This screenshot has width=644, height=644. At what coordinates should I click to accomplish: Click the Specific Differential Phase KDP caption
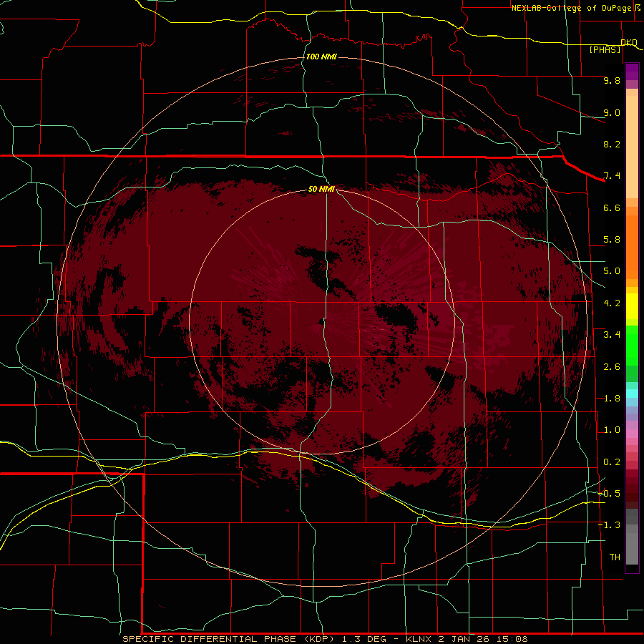325,639
